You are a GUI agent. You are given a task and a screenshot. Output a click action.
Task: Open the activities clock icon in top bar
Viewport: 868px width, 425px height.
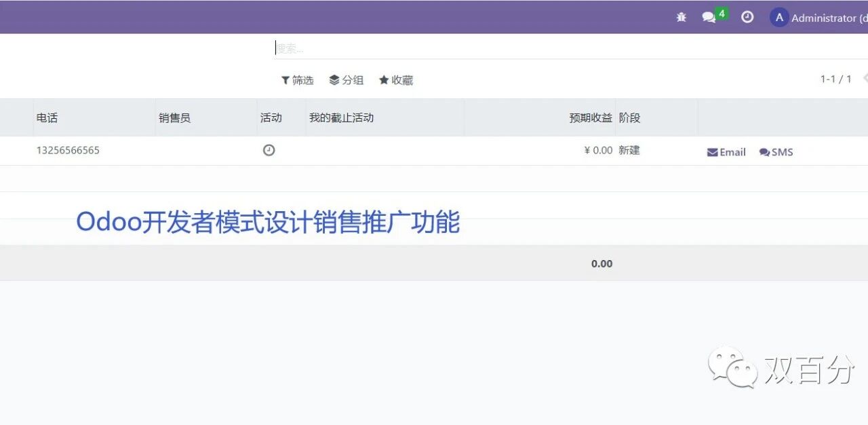(x=747, y=17)
